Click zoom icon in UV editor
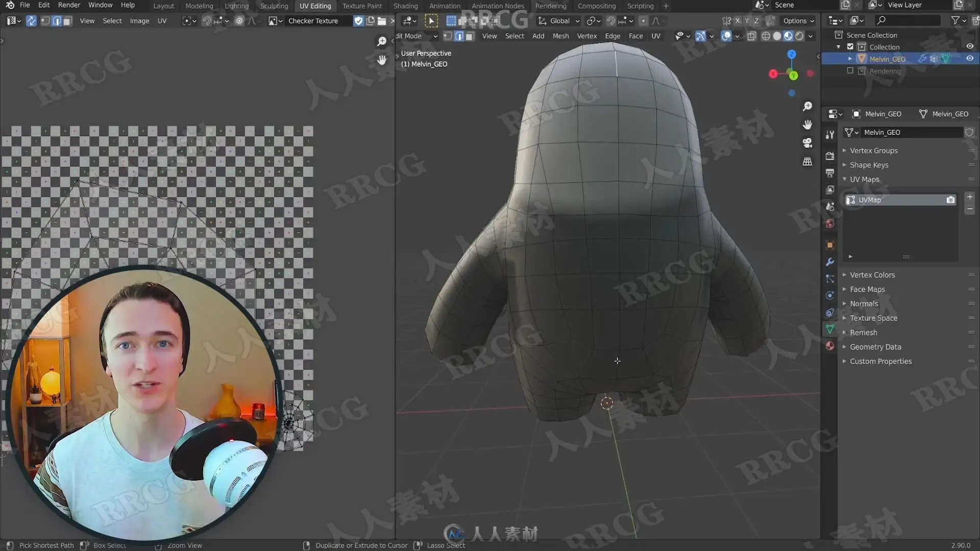The height and width of the screenshot is (551, 980). [x=381, y=41]
